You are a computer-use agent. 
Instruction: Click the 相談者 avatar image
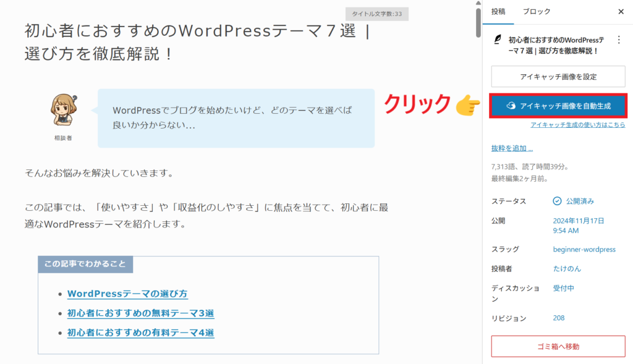64,110
